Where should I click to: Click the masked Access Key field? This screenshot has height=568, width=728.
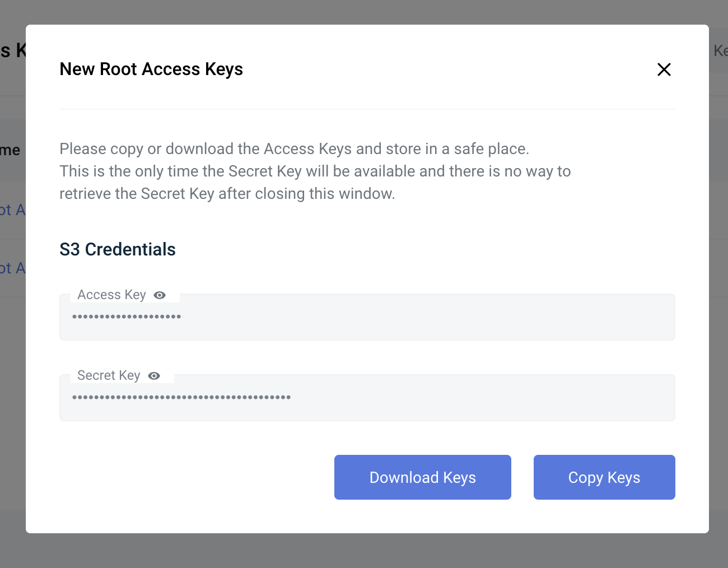click(x=367, y=317)
